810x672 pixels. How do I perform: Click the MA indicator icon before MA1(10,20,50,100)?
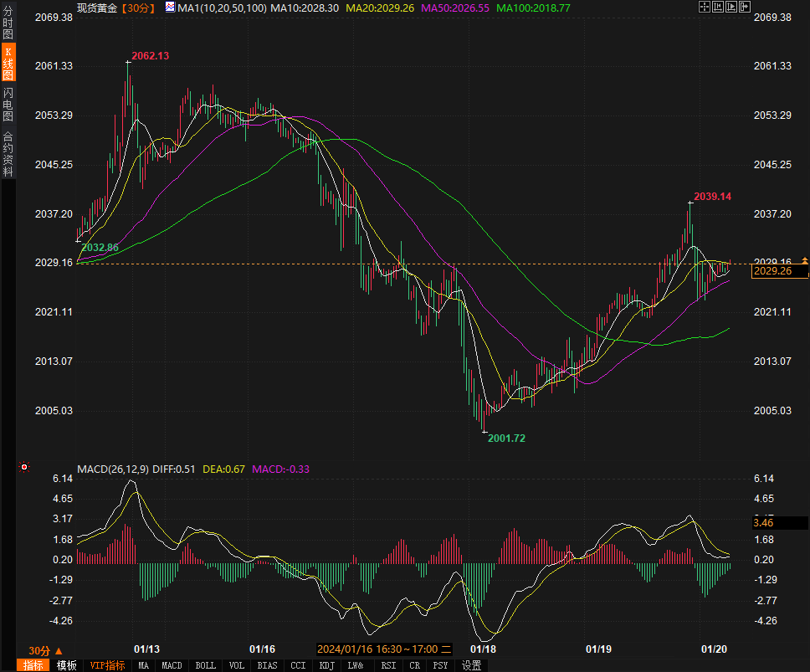click(170, 8)
